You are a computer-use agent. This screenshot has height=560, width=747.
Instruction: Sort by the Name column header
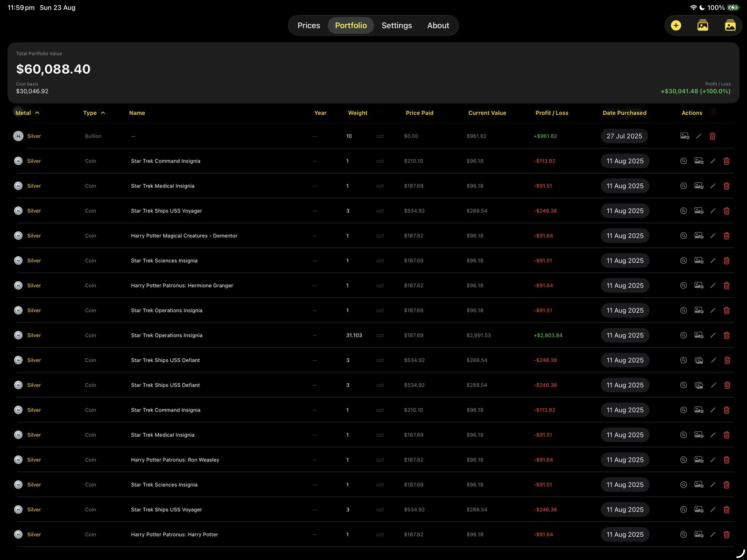click(x=137, y=113)
